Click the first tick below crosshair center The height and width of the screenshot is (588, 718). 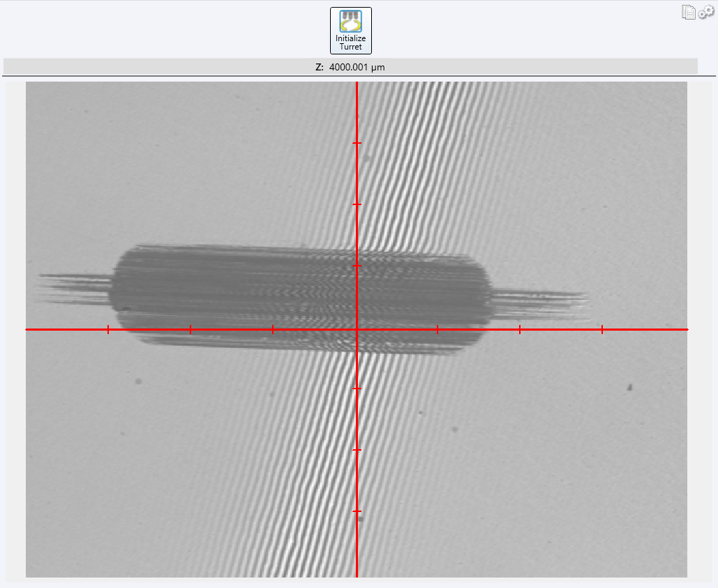357,389
